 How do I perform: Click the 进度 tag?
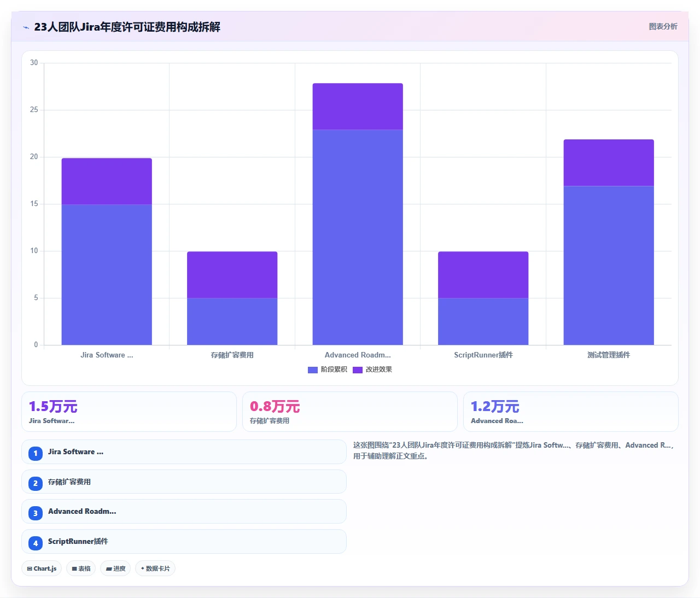[115, 568]
